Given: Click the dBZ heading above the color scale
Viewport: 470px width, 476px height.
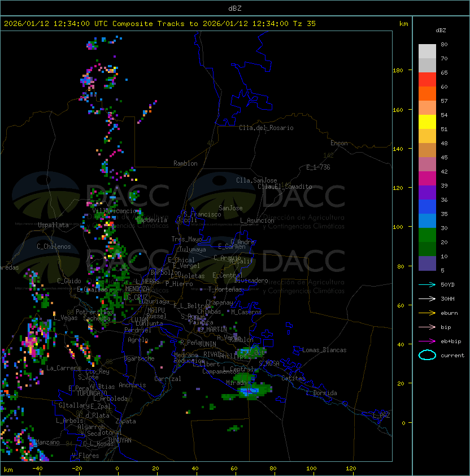Looking at the screenshot, I should (x=441, y=31).
